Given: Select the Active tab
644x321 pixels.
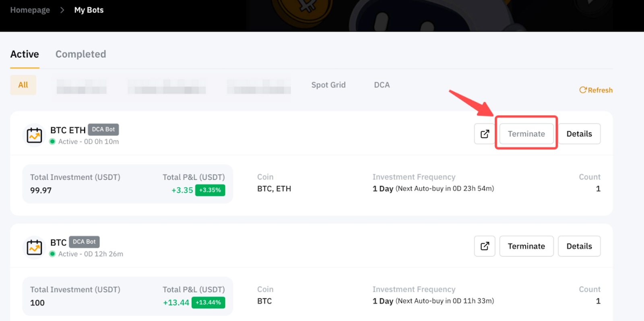Looking at the screenshot, I should click(25, 54).
